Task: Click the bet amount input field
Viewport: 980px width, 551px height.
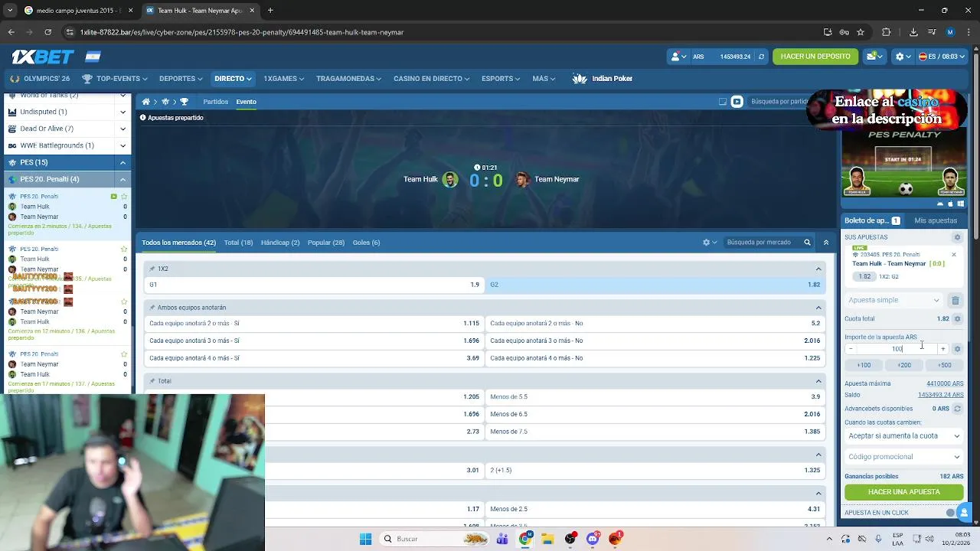Action: [897, 349]
